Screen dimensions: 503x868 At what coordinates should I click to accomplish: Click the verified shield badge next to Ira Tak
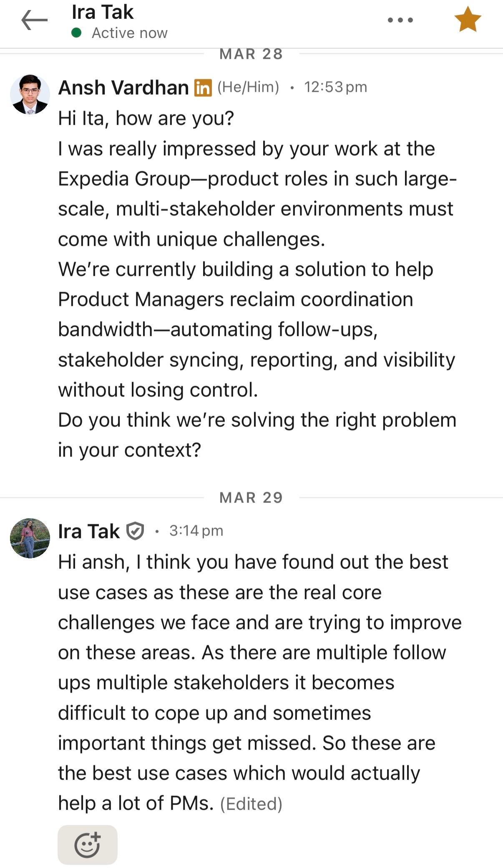(135, 531)
